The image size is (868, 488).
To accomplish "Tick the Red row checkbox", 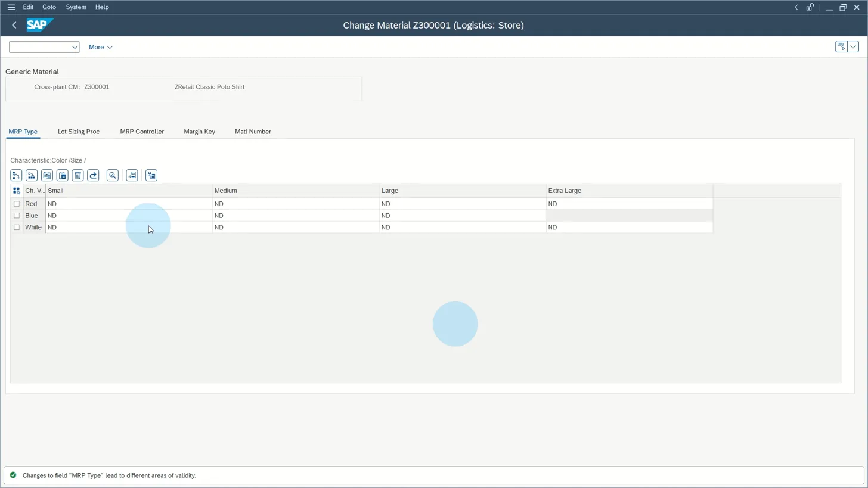I will click(x=17, y=204).
